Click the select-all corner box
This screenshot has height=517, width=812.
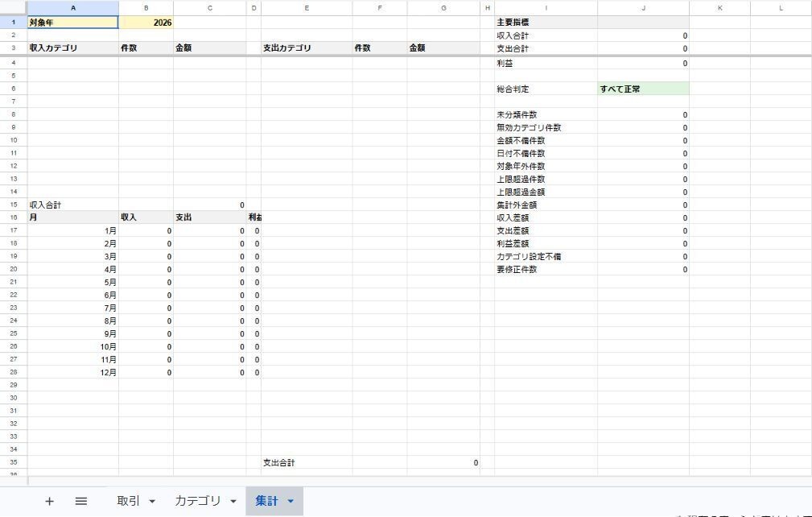14,8
